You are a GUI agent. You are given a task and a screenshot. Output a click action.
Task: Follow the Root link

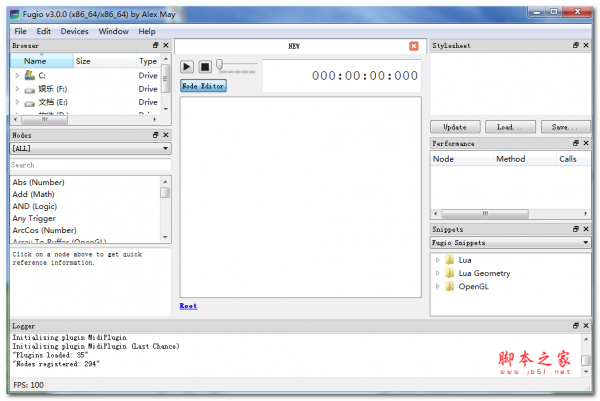pyautogui.click(x=188, y=306)
